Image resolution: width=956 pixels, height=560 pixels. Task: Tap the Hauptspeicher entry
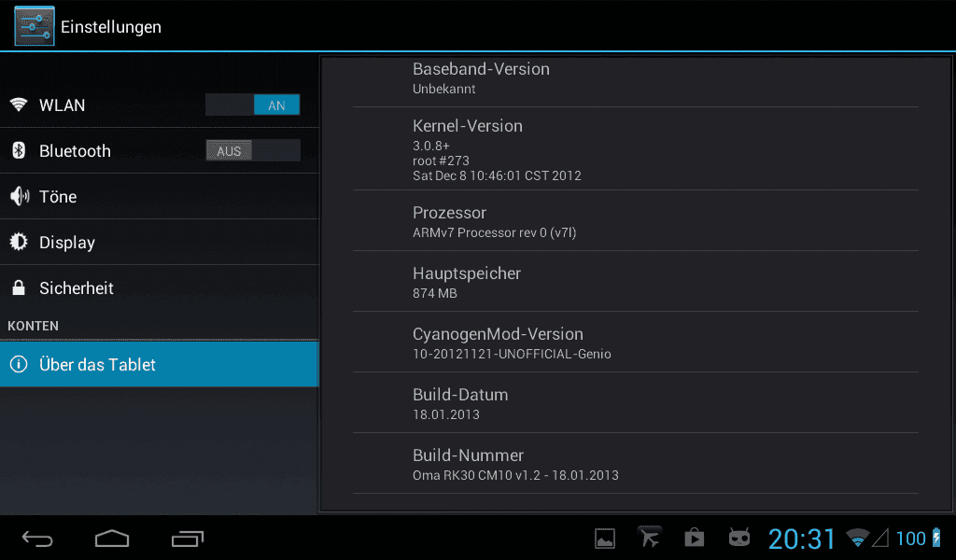pyautogui.click(x=635, y=282)
